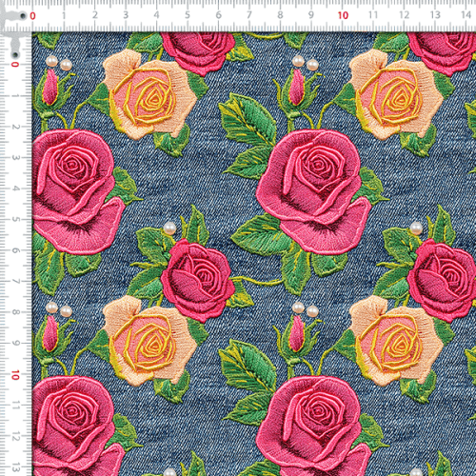The height and width of the screenshot is (476, 476).
Task: Click the 12 mark on the vertical ruler
Action: tap(15, 437)
